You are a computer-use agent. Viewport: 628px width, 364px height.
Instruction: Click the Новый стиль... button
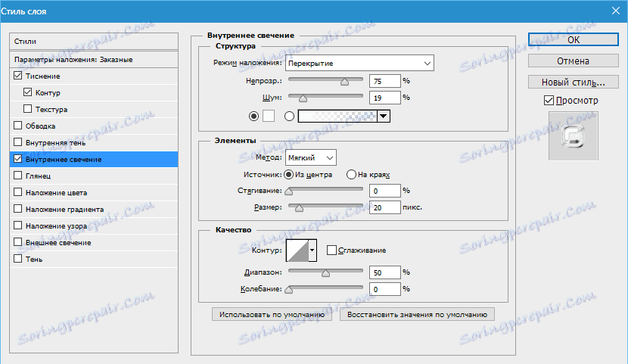tap(573, 82)
